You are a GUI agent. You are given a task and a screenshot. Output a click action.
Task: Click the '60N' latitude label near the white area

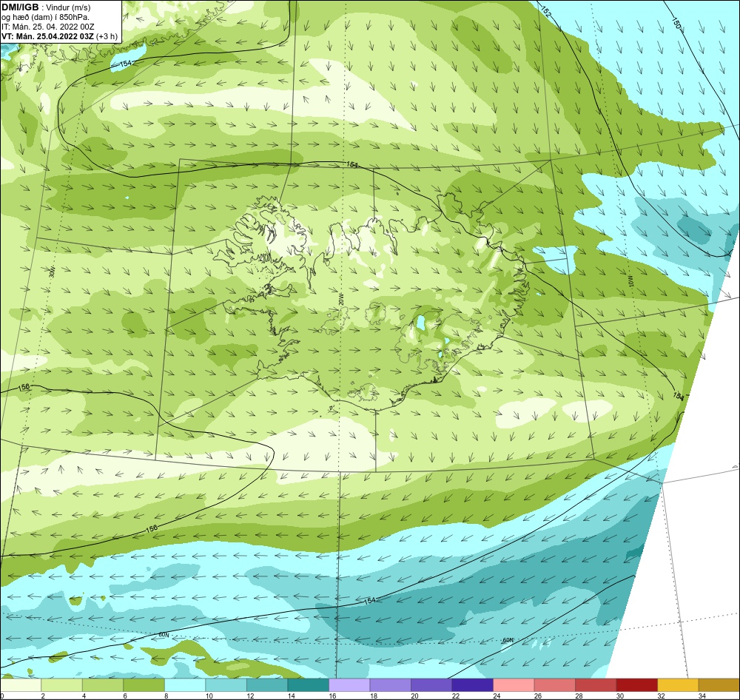[508, 640]
